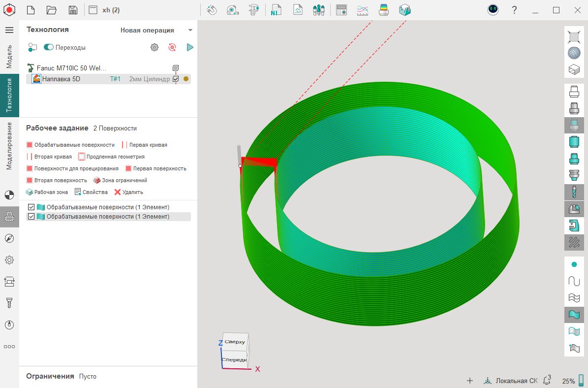588x388 pixels.
Task: Open the Локальная СК coordinate selector
Action: tap(511, 381)
